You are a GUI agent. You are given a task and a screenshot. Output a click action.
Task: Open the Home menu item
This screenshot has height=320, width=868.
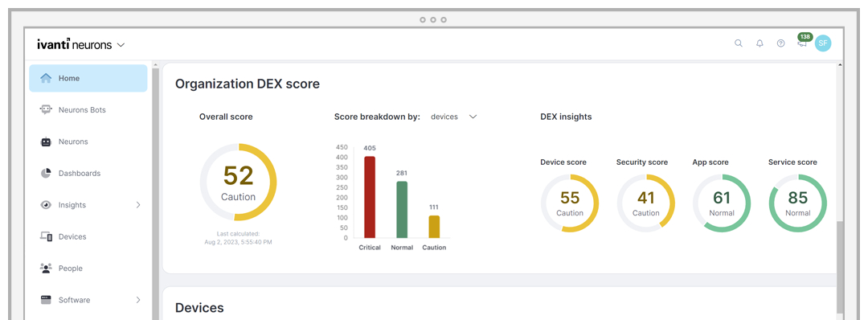88,78
